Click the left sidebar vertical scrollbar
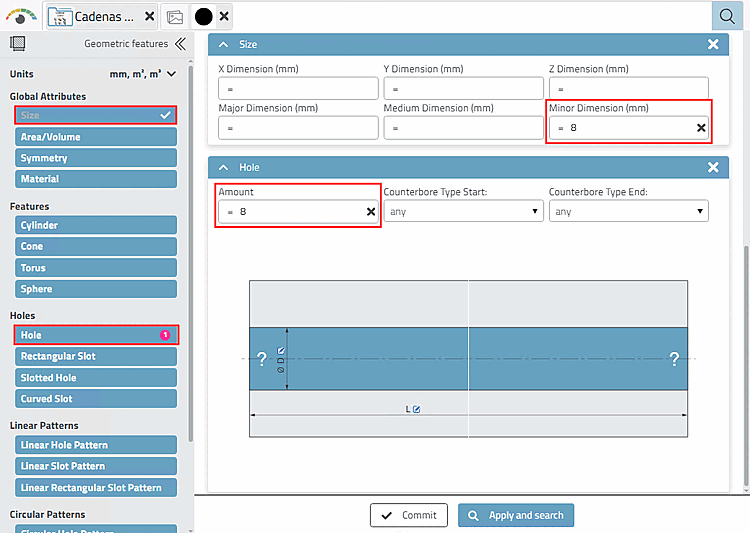Image resolution: width=750 pixels, height=533 pixels. click(190, 254)
